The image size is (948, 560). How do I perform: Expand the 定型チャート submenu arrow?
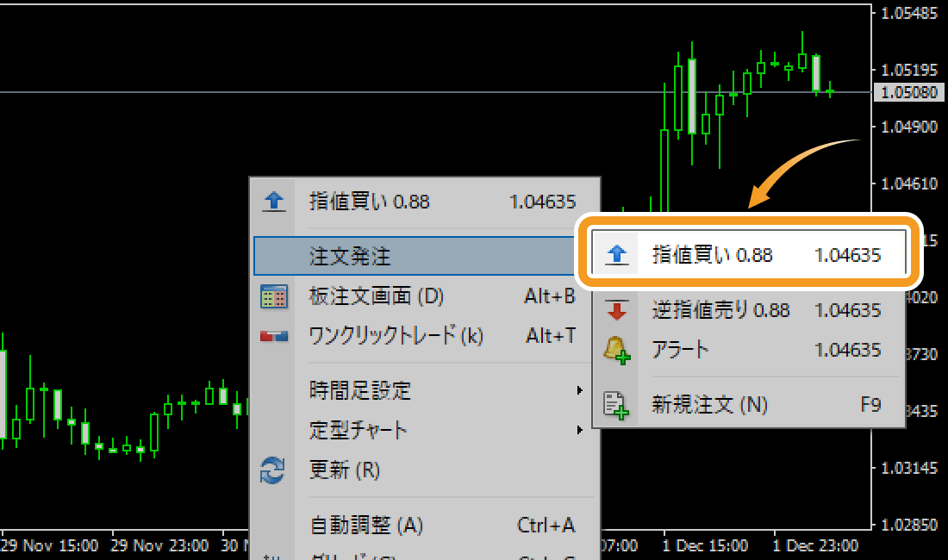(579, 430)
